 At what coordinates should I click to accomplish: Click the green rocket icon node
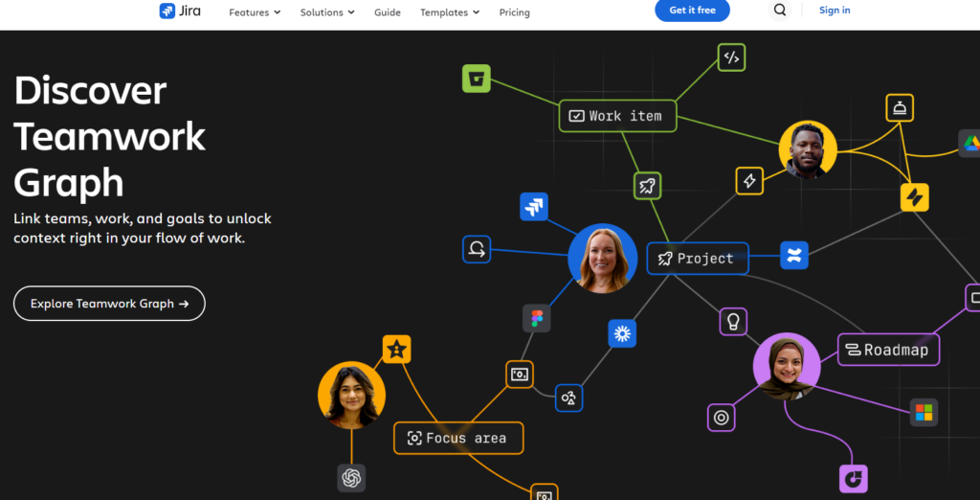(x=648, y=186)
